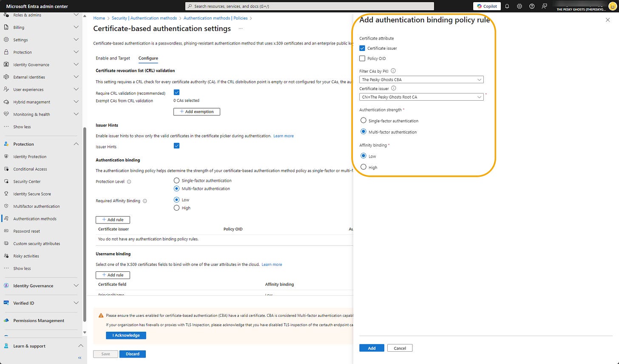Click the Custom security attributes icon
This screenshot has height=364, width=619.
[6, 243]
